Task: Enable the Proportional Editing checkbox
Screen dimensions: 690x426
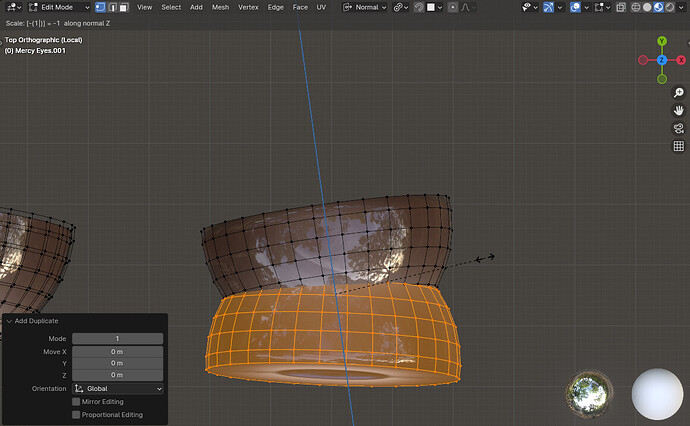Action: click(x=76, y=415)
